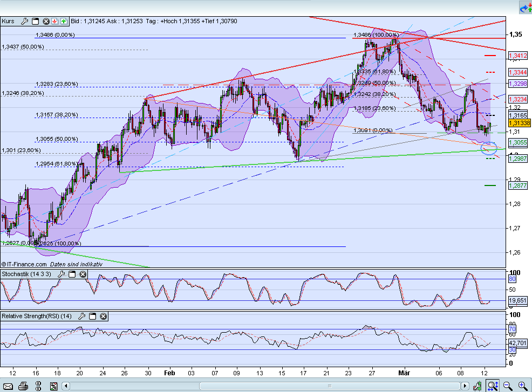Move Kurs panel down with red arrow
532x392 pixels.
(54, 21)
